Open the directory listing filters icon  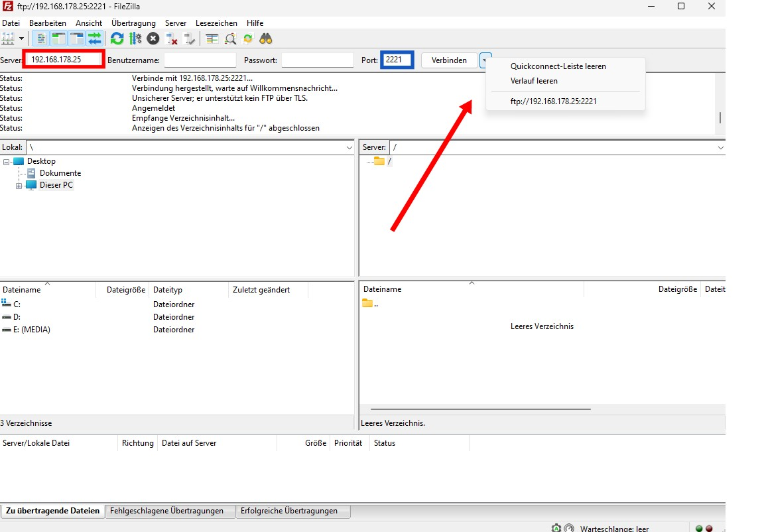pyautogui.click(x=212, y=38)
